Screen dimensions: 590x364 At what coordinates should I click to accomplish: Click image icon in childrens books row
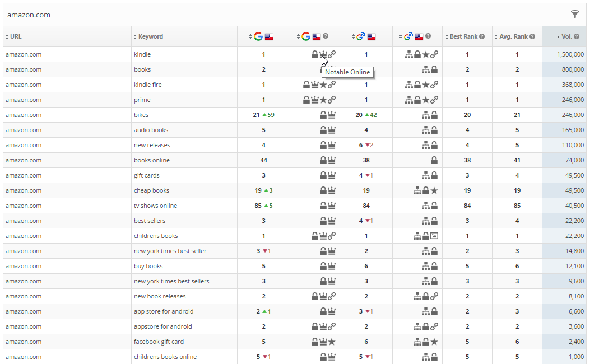click(x=434, y=236)
